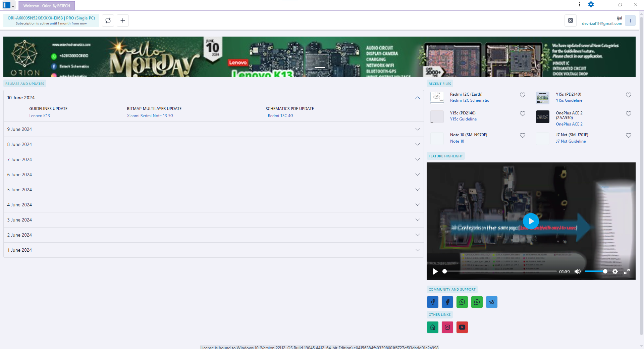644x349 pixels.
Task: Open the green Home website link icon
Action: click(x=433, y=327)
